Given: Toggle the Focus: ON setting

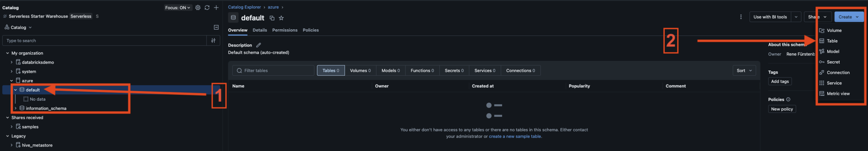Looking at the screenshot, I should tap(178, 7).
